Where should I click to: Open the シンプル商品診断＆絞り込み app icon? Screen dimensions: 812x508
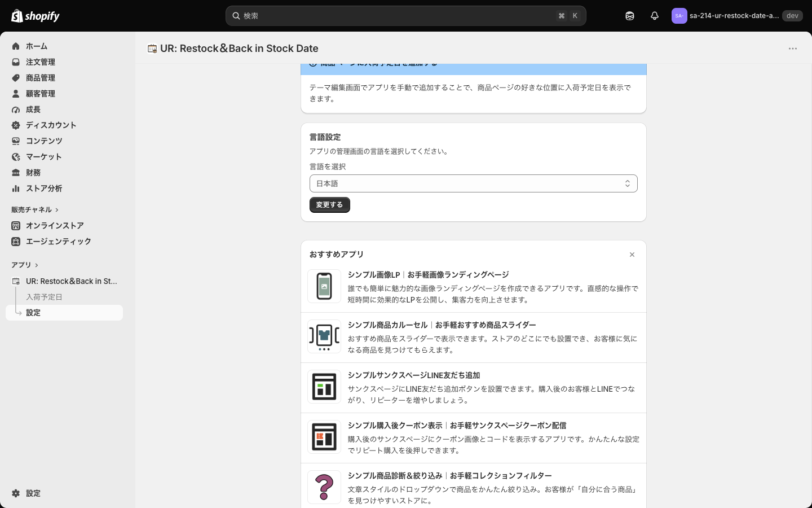tap(324, 487)
